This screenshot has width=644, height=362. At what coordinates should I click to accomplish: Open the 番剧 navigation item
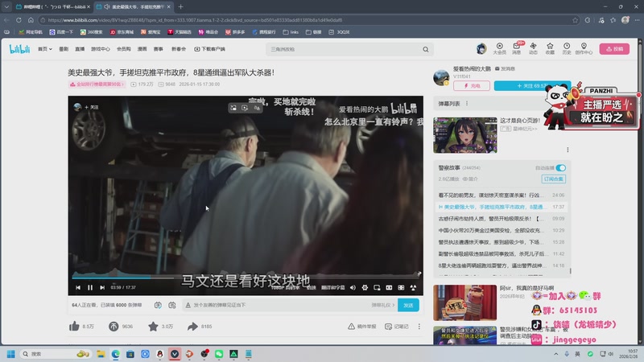coord(64,49)
